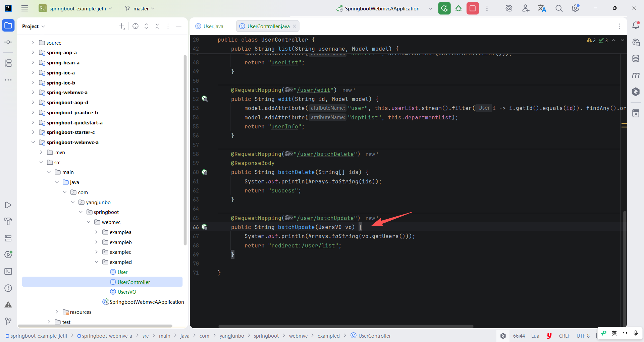
Task: Collapse the springboot-webmvc-a module
Action: (33, 142)
